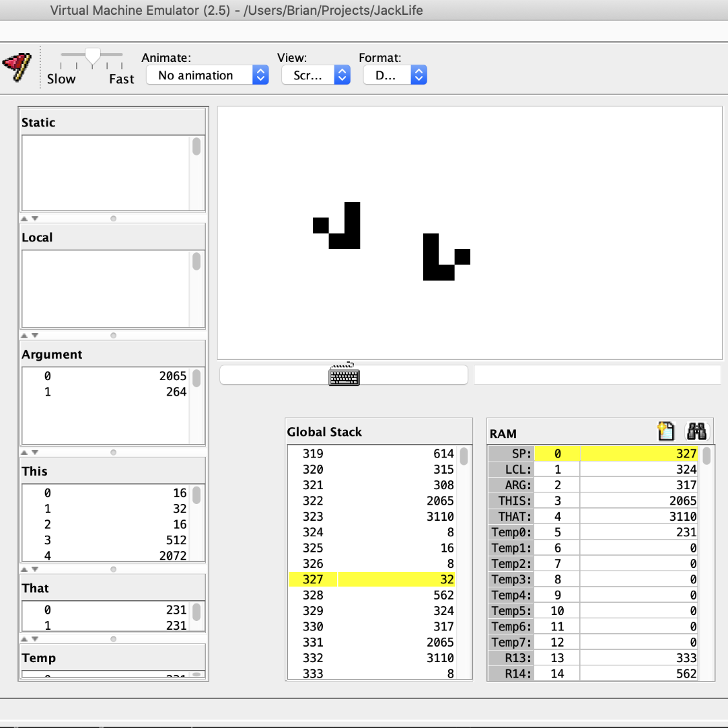The height and width of the screenshot is (728, 728).
Task: Select the RAM SP value 327
Action: (x=686, y=453)
